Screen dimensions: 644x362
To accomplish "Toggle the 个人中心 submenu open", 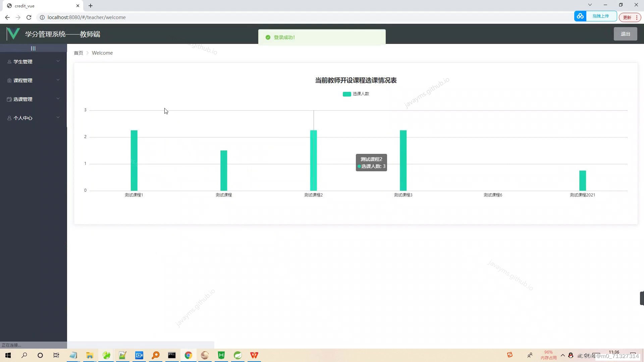I will pyautogui.click(x=33, y=118).
